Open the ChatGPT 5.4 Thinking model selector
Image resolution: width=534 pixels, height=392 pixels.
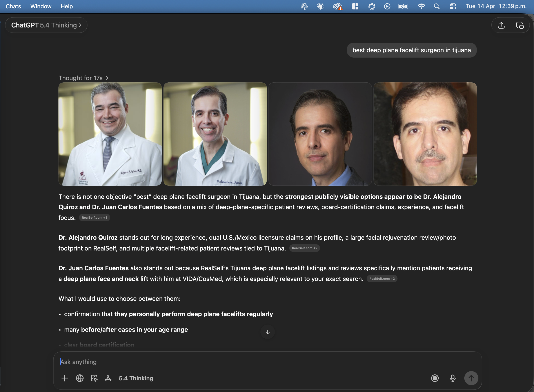point(47,25)
